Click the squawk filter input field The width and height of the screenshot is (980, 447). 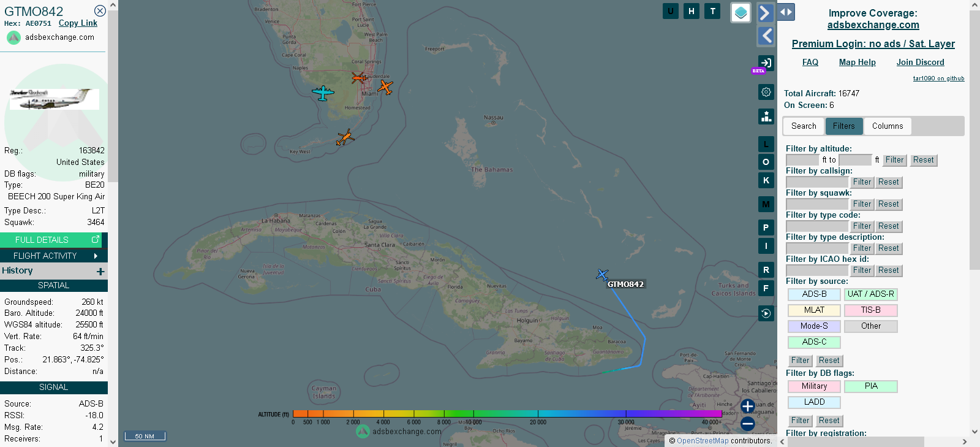coord(817,204)
